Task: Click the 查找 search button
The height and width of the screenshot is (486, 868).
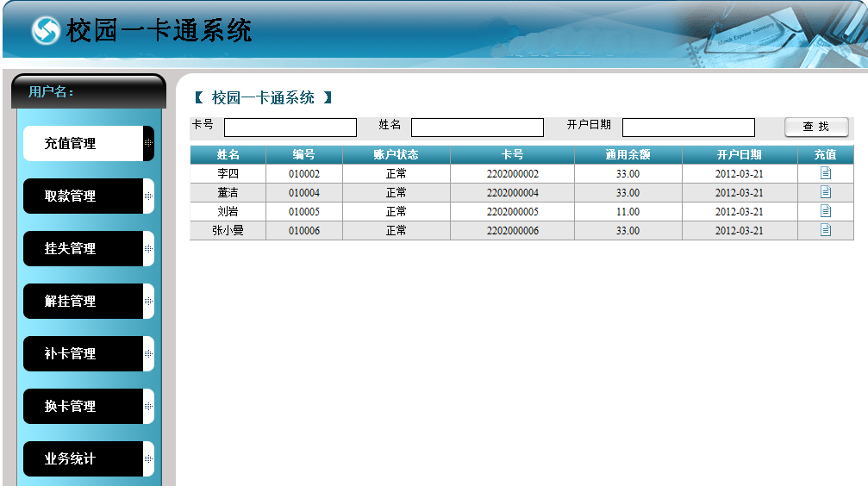Action: pyautogui.click(x=816, y=127)
